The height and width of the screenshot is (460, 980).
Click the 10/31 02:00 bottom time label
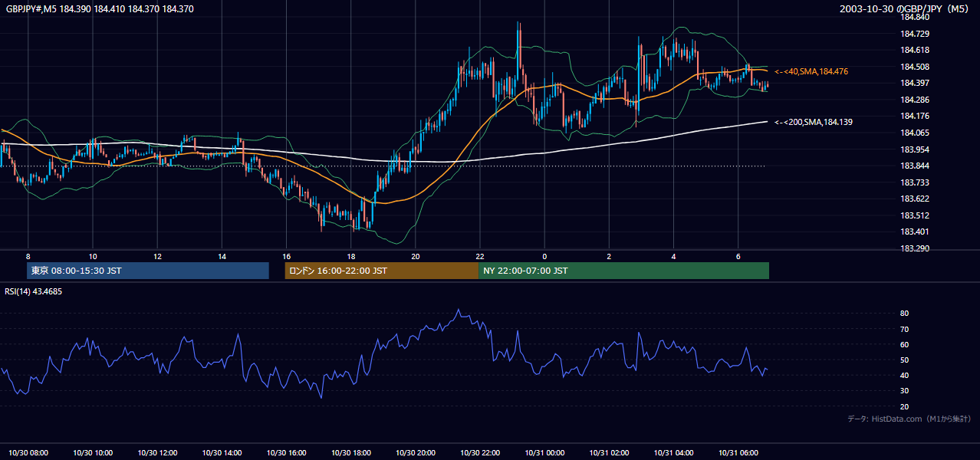pos(609,452)
